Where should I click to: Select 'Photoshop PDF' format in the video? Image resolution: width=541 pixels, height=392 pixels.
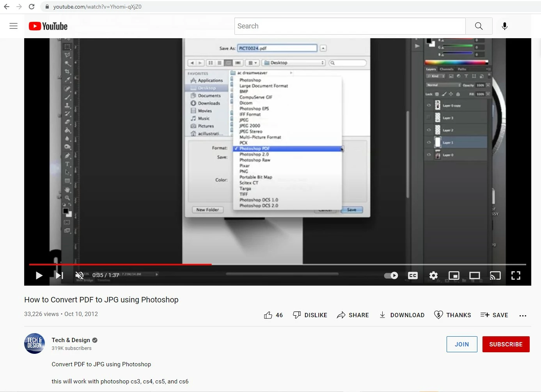tap(287, 148)
